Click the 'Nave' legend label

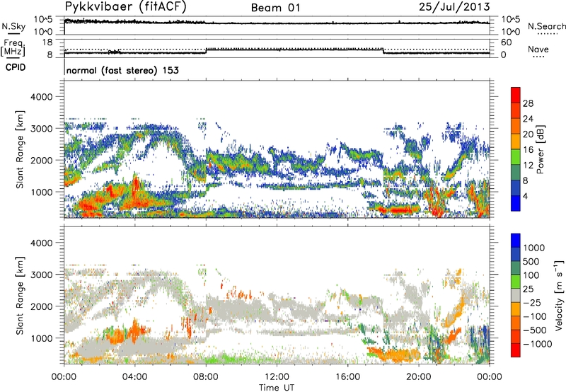point(538,49)
